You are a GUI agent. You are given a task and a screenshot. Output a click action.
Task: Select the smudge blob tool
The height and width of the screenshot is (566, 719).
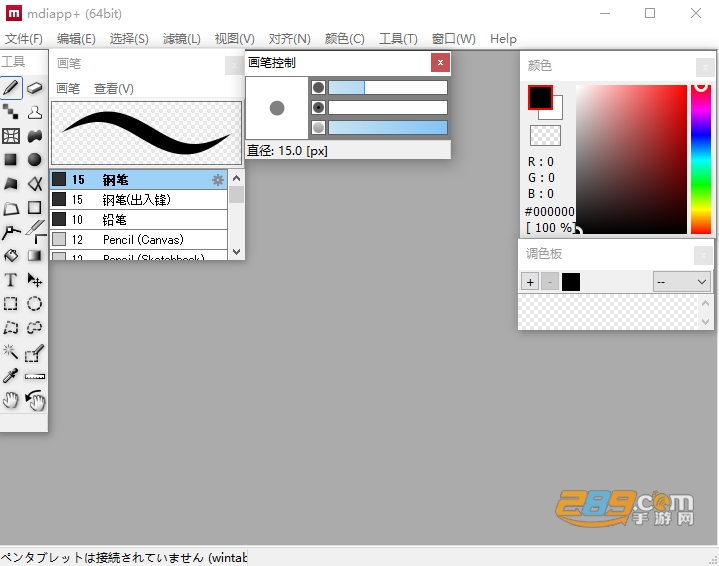click(x=35, y=136)
